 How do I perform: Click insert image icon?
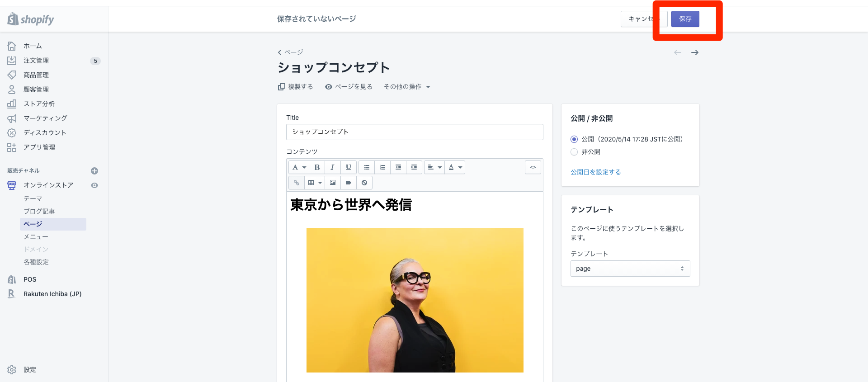point(333,183)
